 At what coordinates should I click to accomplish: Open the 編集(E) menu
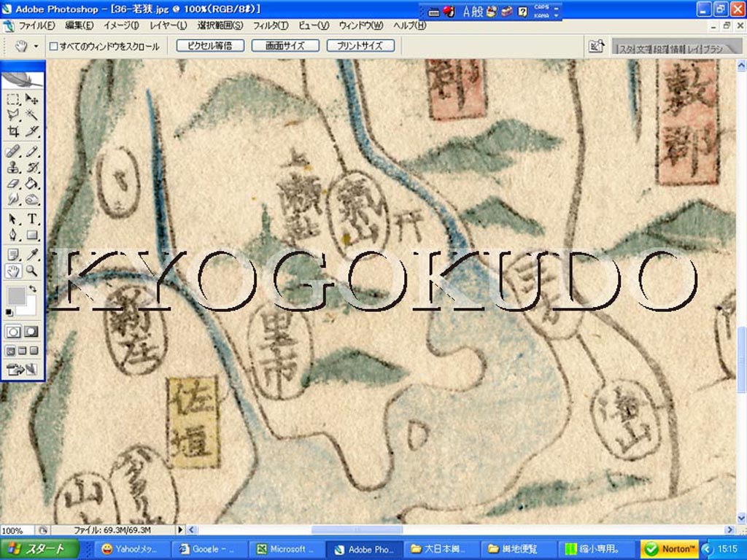(79, 26)
